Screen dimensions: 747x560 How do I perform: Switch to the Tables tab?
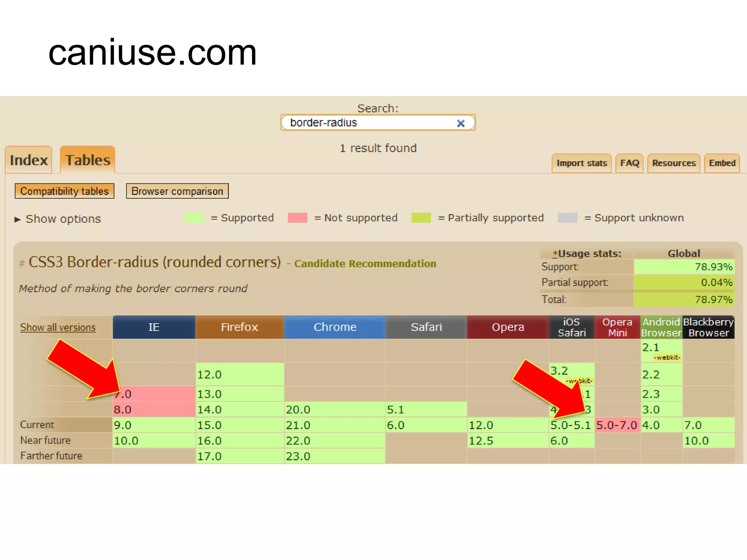(x=88, y=160)
